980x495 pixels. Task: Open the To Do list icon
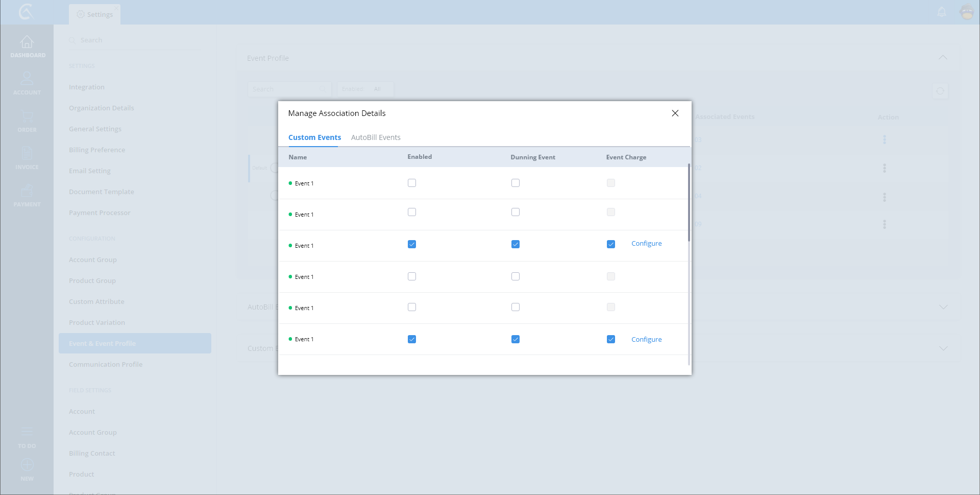pyautogui.click(x=27, y=432)
